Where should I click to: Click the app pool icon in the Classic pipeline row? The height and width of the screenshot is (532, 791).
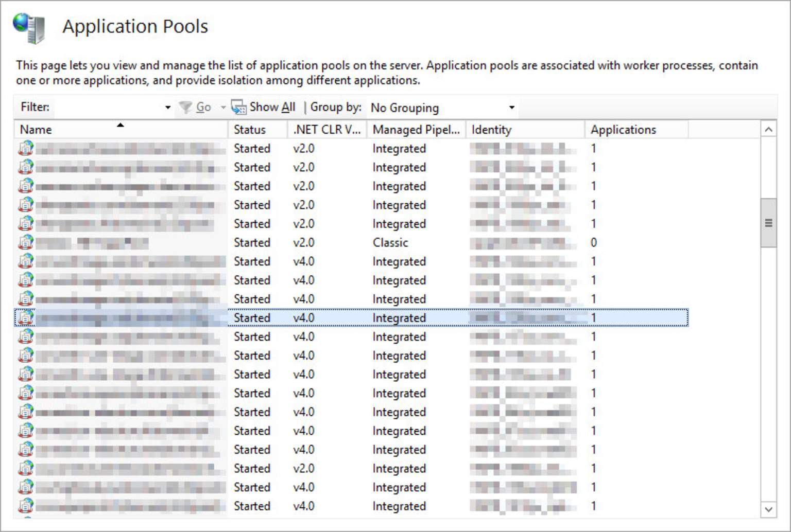point(26,242)
